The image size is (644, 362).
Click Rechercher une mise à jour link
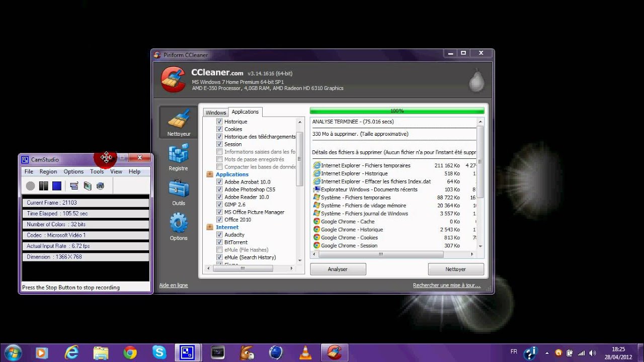pyautogui.click(x=447, y=285)
